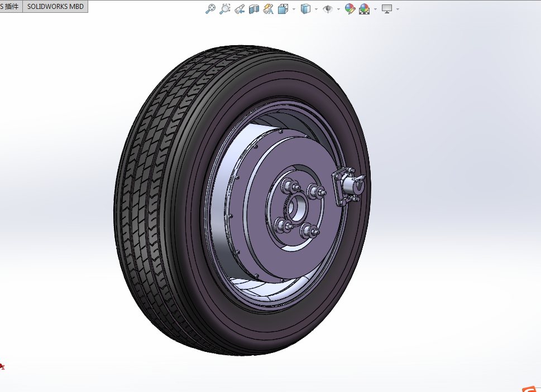Select the brake caliper part on the wheel
This screenshot has width=541, height=392.
click(x=348, y=186)
